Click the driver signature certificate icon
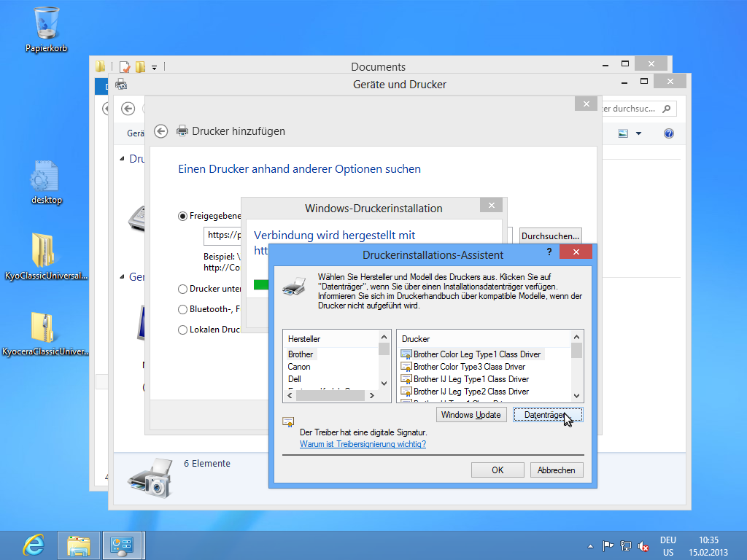Viewport: 747px width, 560px height. coord(288,422)
